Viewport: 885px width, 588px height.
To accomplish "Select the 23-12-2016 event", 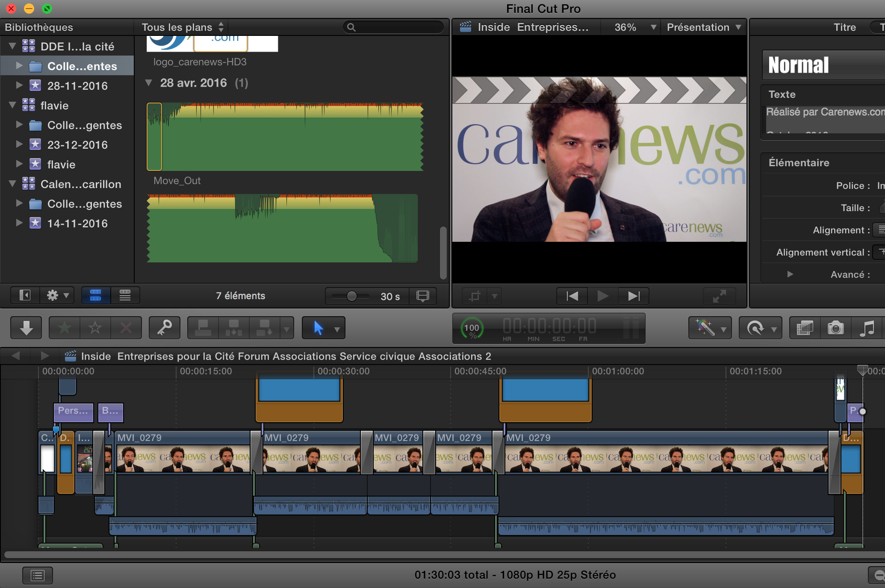I will [x=77, y=144].
